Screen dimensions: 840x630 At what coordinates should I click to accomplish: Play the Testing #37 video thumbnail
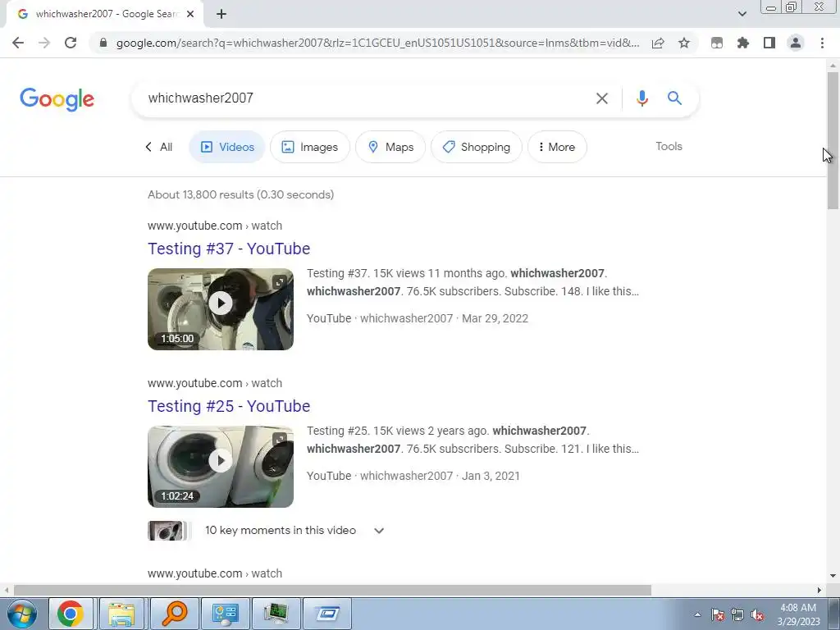pyautogui.click(x=221, y=309)
